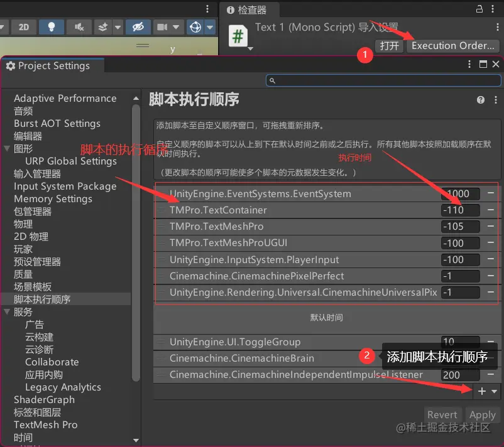The width and height of the screenshot is (504, 447).
Task: Select Adaptive Performance settings category
Action: tap(65, 99)
